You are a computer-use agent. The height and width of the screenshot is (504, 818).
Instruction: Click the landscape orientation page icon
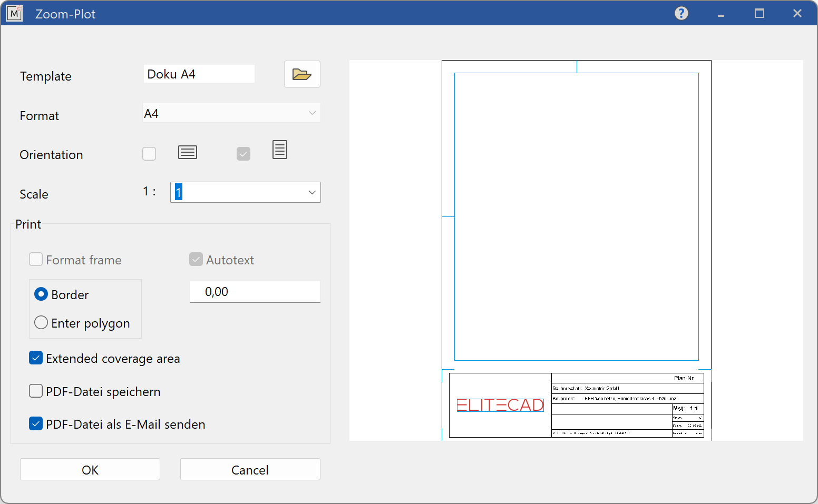(x=188, y=153)
